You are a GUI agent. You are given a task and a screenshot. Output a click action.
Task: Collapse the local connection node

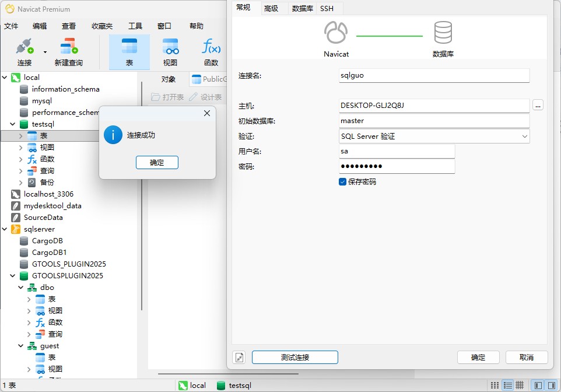click(5, 77)
